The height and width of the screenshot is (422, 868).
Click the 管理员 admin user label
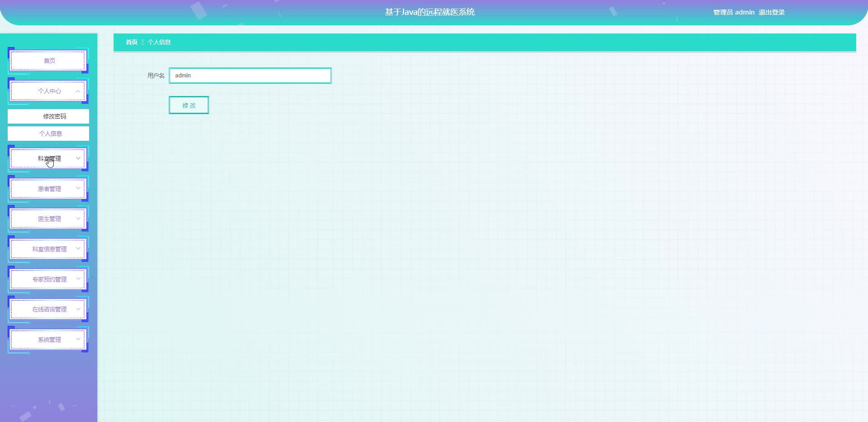click(x=734, y=12)
